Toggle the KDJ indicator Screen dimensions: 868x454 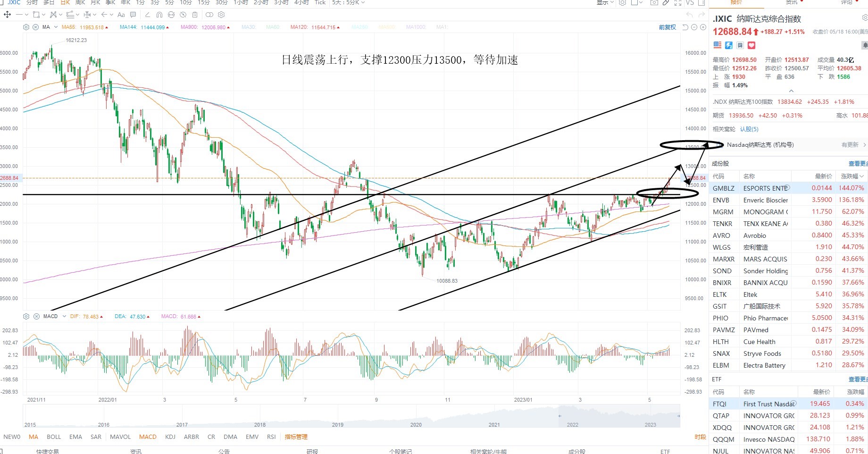click(x=170, y=437)
